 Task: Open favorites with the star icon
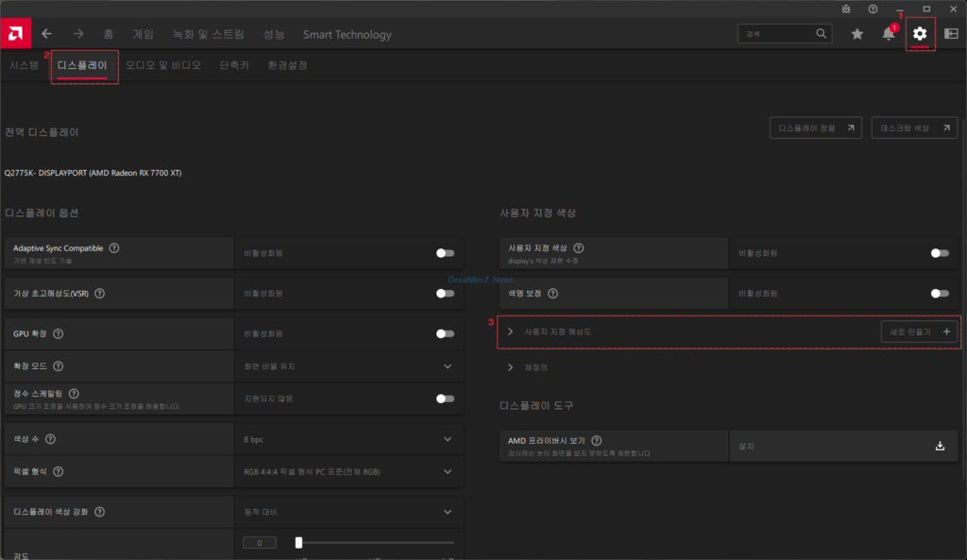857,34
